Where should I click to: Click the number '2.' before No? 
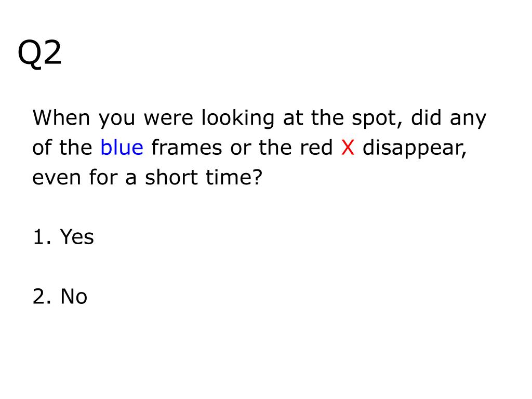point(42,296)
